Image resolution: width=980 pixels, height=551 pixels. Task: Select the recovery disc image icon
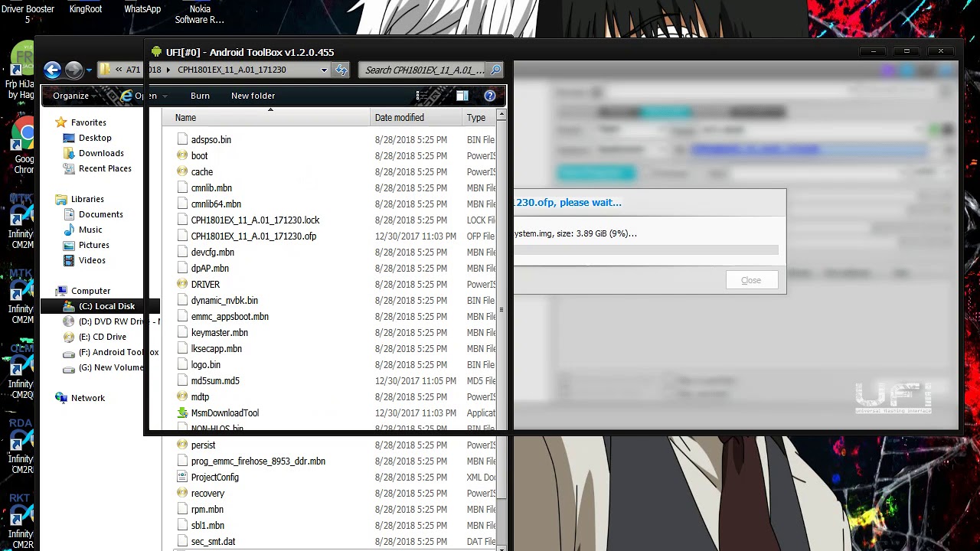[x=182, y=493]
